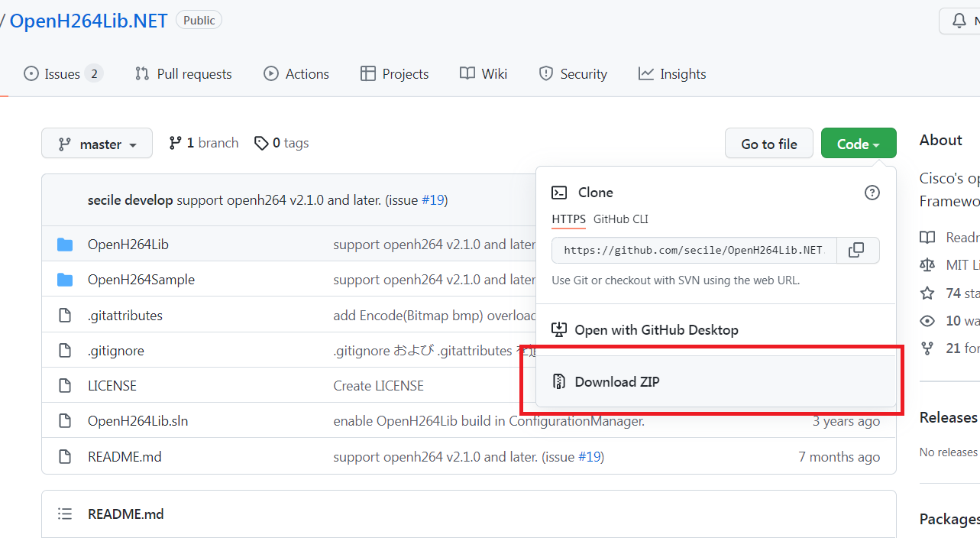Click the forks icon in About
This screenshot has width=980, height=538.
(927, 348)
